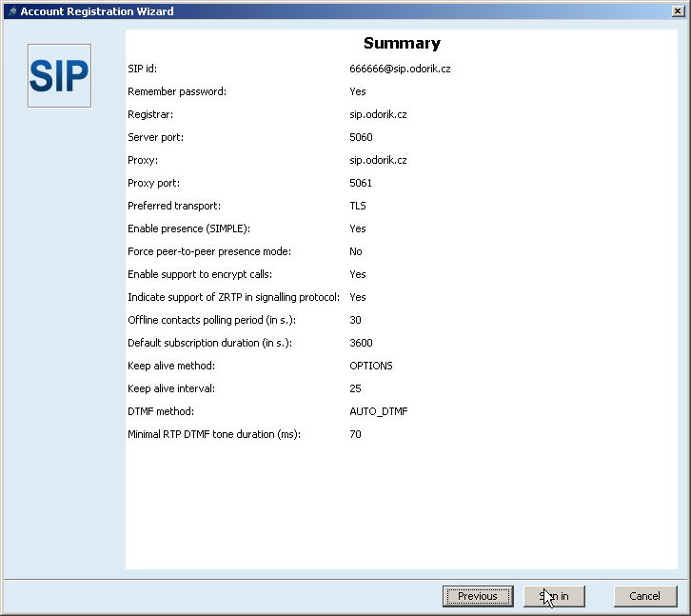This screenshot has height=616, width=691.
Task: Click the DTMF method value AUTO_DTMF
Action: [x=378, y=411]
